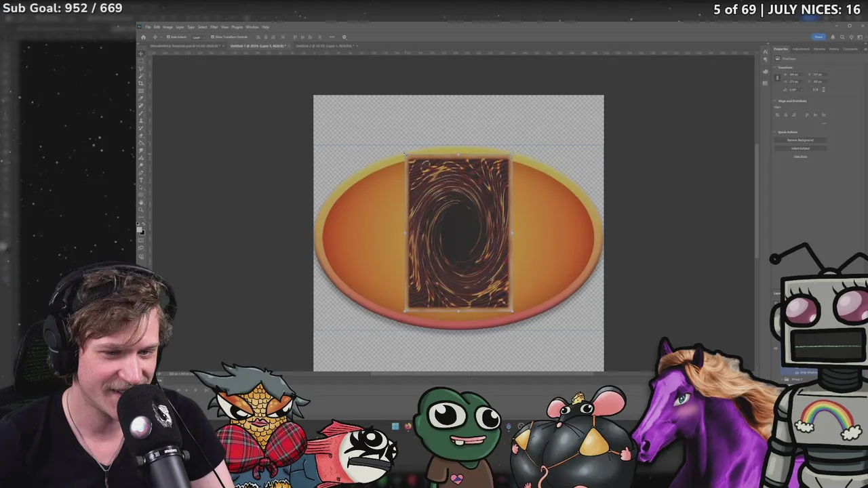Select the Frame tool
The image size is (868, 488).
coord(140,91)
